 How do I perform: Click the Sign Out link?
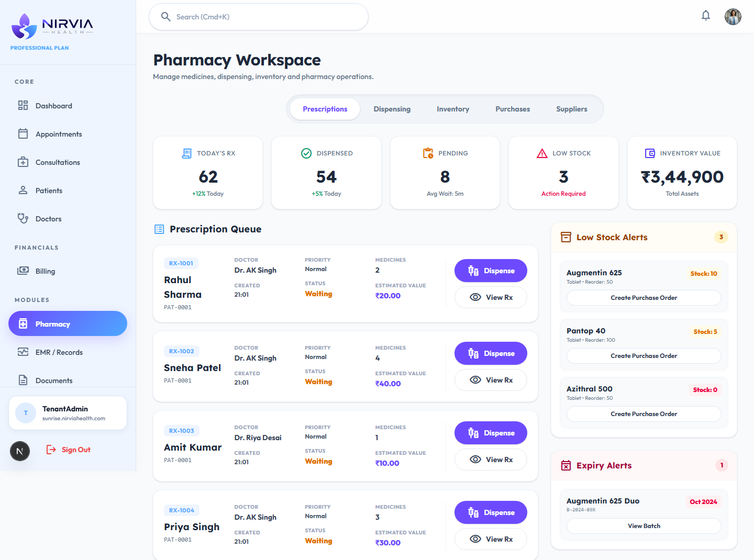tap(76, 450)
